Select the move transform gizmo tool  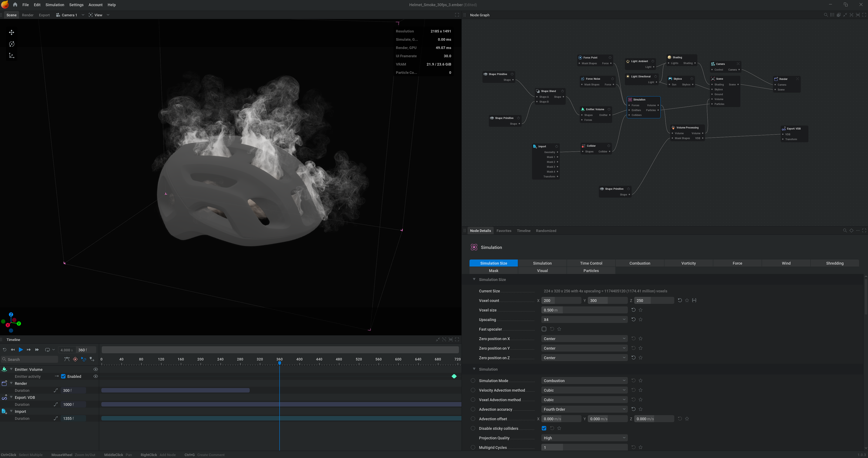(12, 32)
